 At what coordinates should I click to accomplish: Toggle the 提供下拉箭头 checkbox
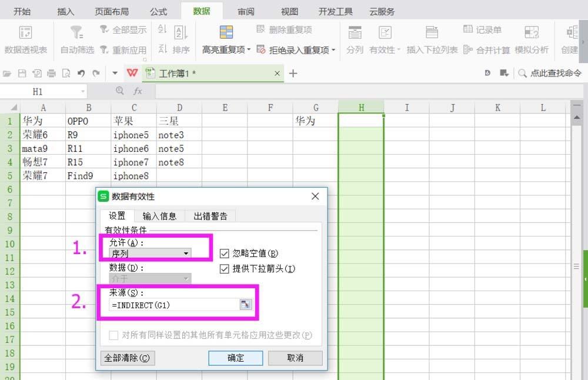(224, 269)
